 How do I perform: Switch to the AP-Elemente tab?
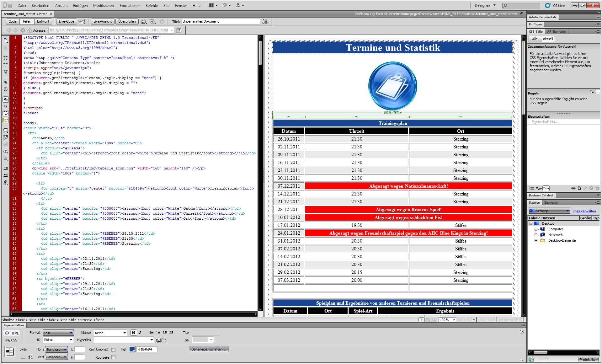click(557, 32)
